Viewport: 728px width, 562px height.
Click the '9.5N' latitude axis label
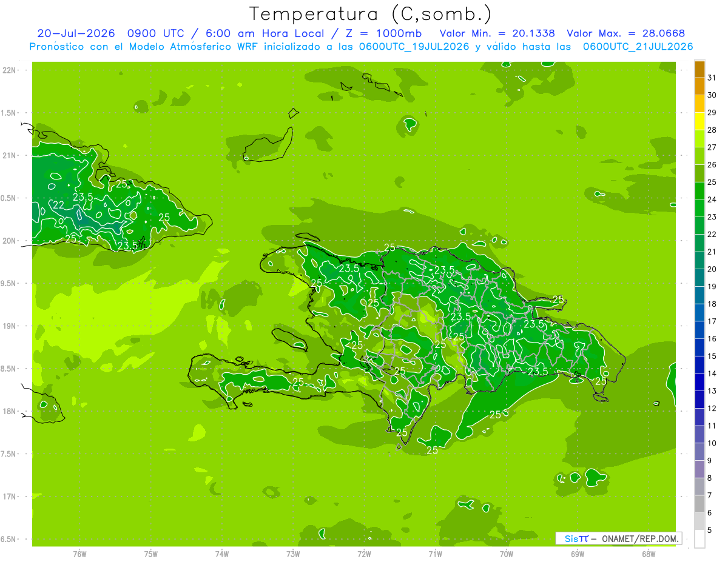8,284
